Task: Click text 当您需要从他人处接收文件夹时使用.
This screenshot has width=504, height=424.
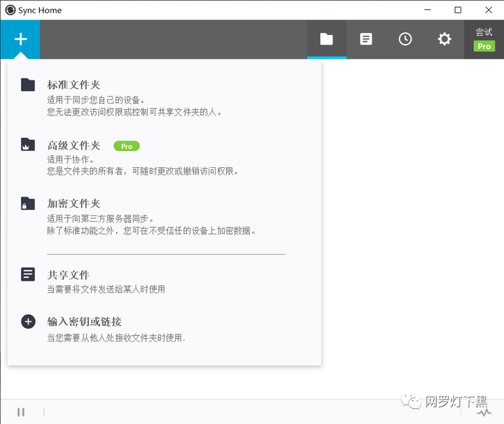Action: click(115, 338)
